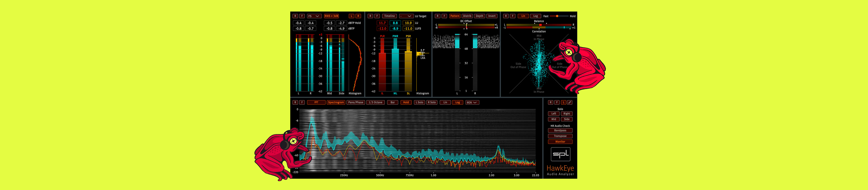Click the SPL logo
Screen dimensions: 868x190
coord(560,154)
